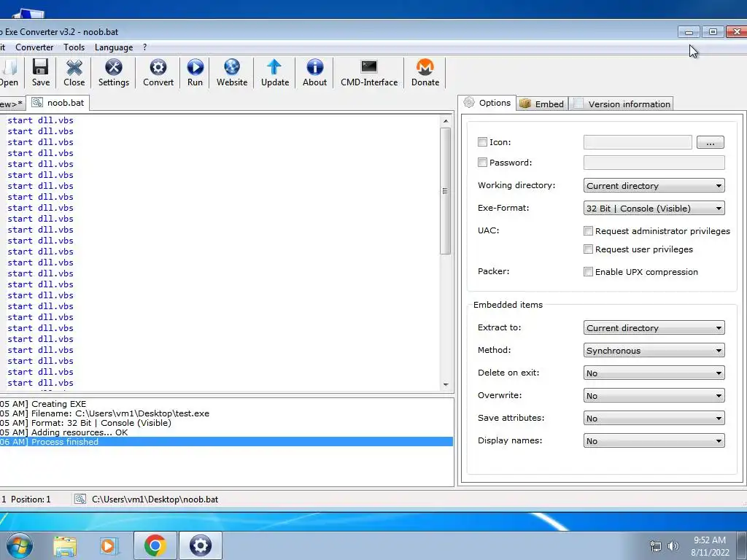Open the Converter menu

[34, 47]
